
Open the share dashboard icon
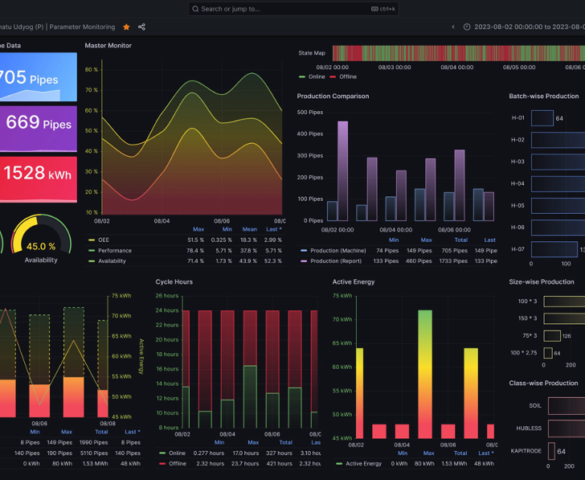[x=141, y=27]
